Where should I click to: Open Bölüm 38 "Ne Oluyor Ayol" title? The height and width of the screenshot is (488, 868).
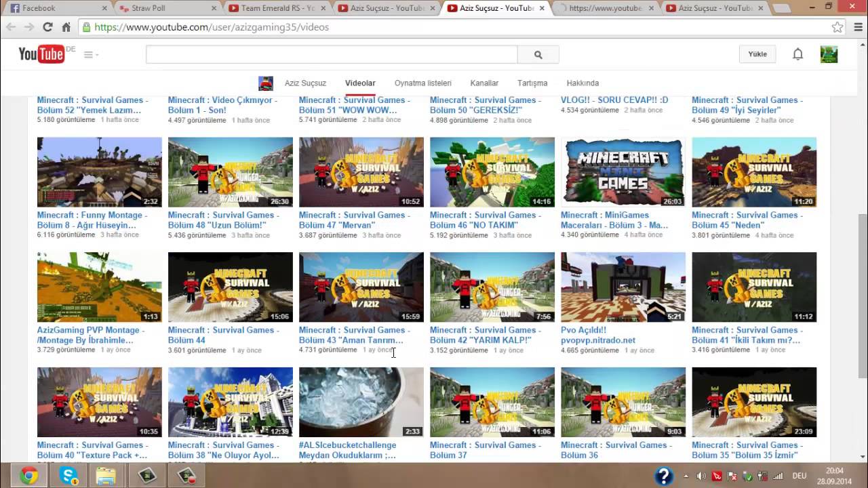pyautogui.click(x=224, y=450)
